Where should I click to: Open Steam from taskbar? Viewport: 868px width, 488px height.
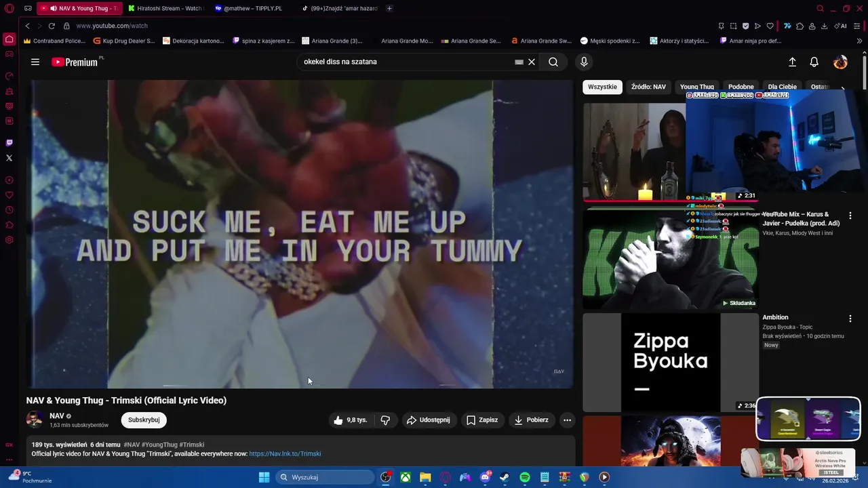point(505,477)
